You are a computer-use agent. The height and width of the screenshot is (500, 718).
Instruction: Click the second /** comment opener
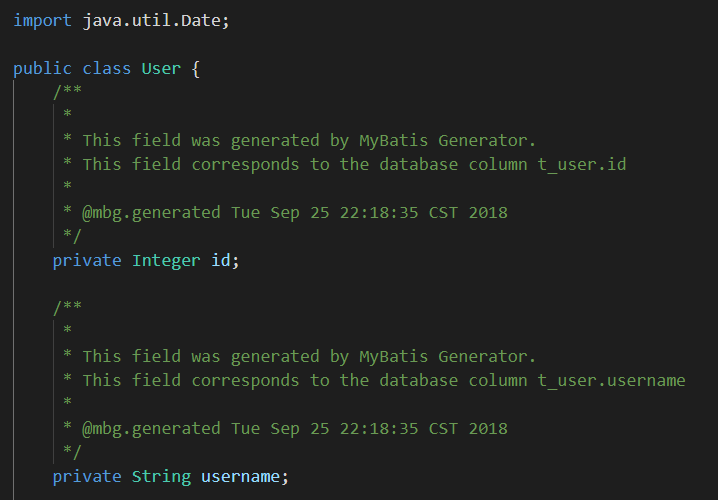pos(67,308)
